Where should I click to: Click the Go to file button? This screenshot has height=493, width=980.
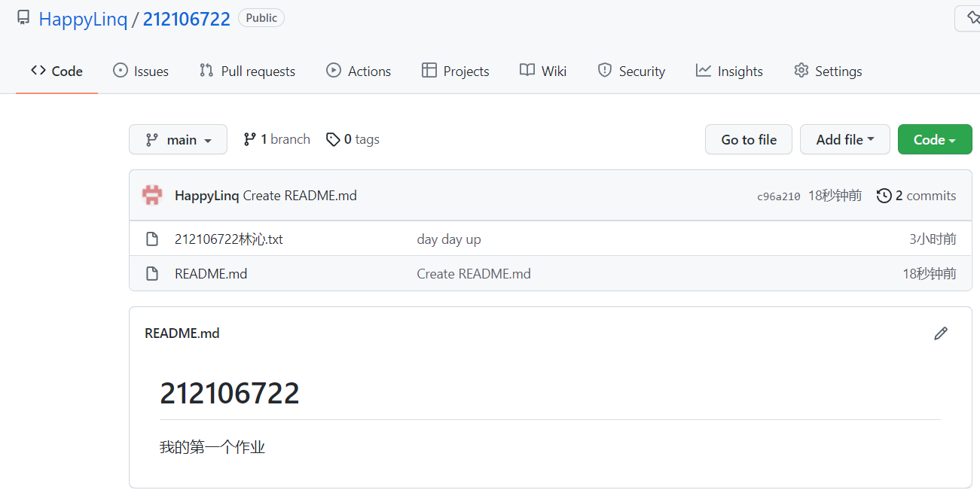click(748, 139)
